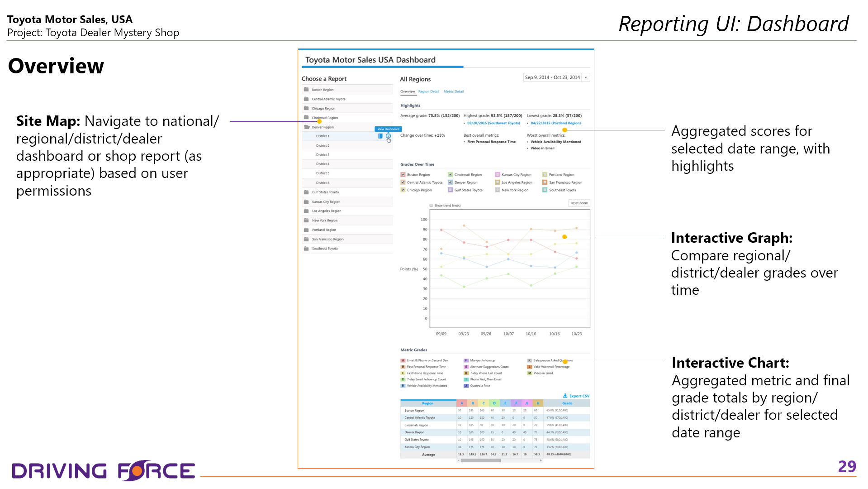Click the table scrollbar right arrow
This screenshot has height=489, width=868.
pyautogui.click(x=541, y=460)
